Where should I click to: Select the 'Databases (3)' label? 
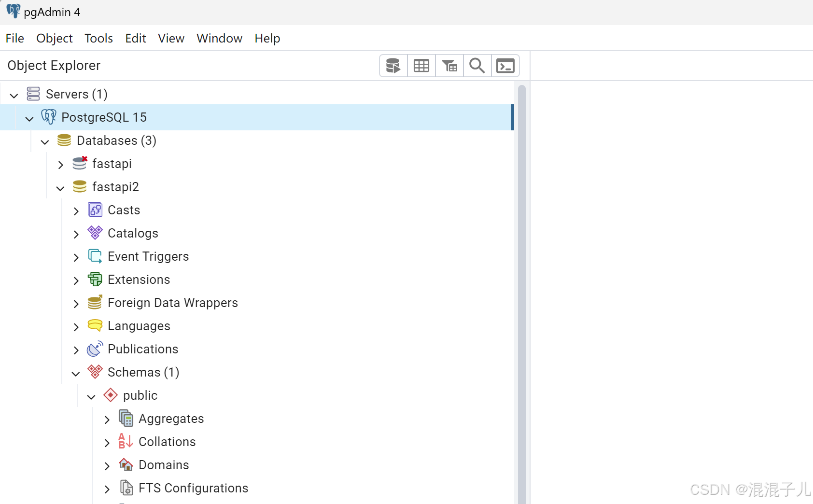pos(117,140)
